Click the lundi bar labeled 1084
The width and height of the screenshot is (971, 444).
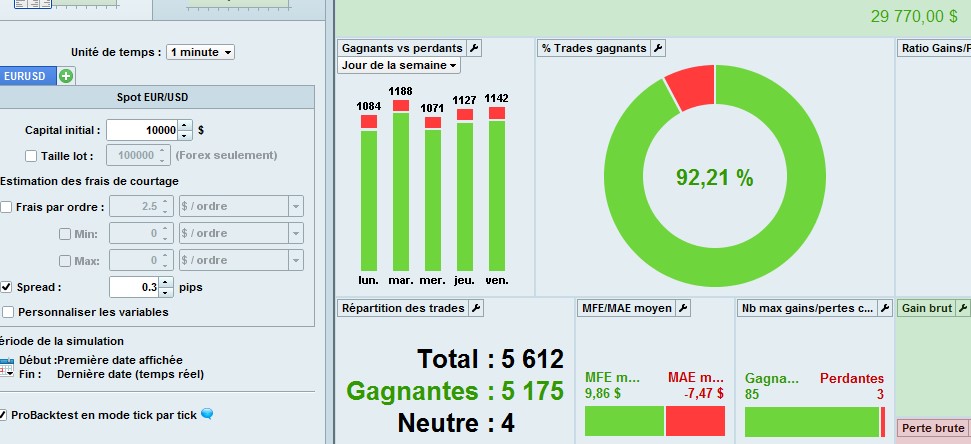point(368,193)
